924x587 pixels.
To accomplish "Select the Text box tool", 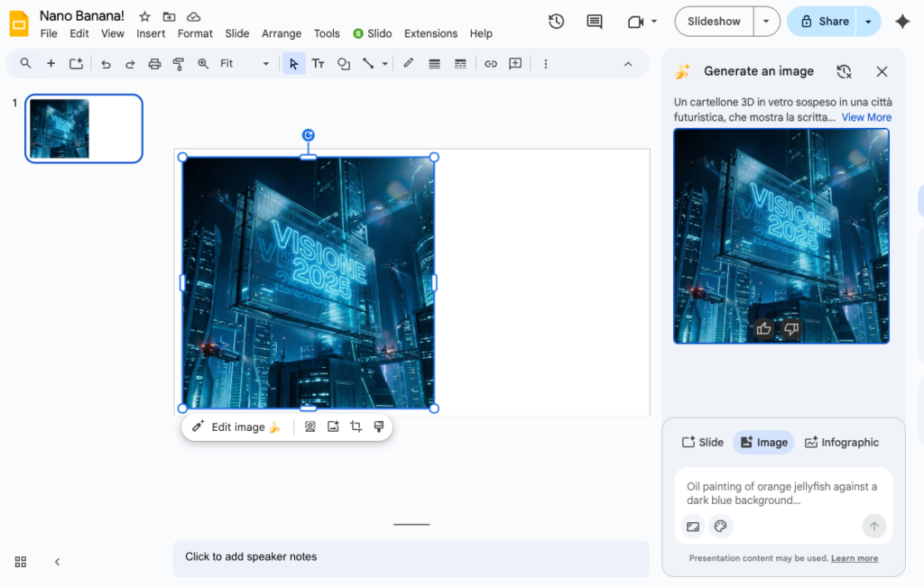I will tap(319, 64).
